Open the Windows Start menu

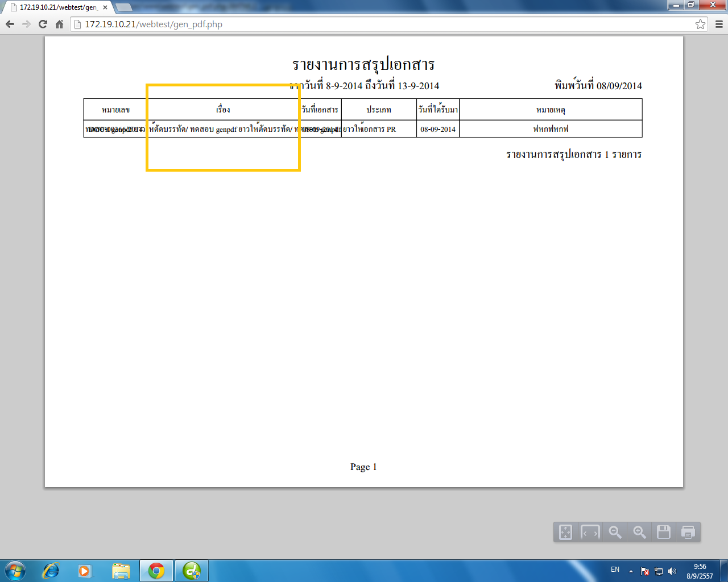click(x=15, y=571)
